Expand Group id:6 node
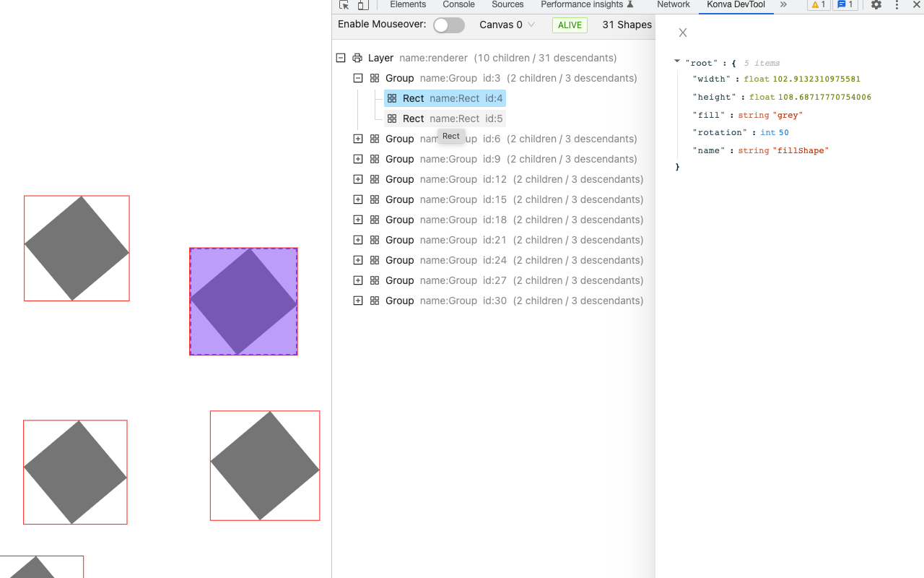 [358, 139]
